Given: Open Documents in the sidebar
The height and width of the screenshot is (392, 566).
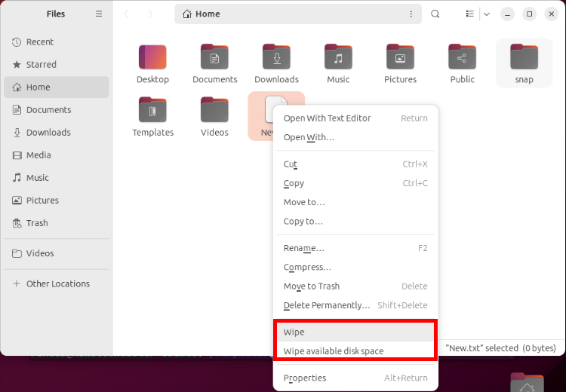Looking at the screenshot, I should (57, 109).
